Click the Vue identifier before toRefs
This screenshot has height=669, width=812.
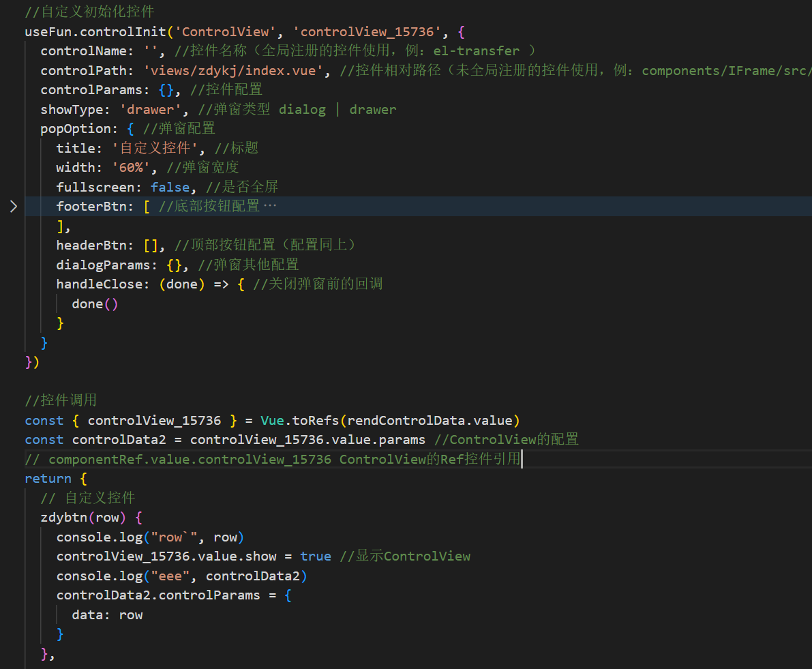coord(272,420)
